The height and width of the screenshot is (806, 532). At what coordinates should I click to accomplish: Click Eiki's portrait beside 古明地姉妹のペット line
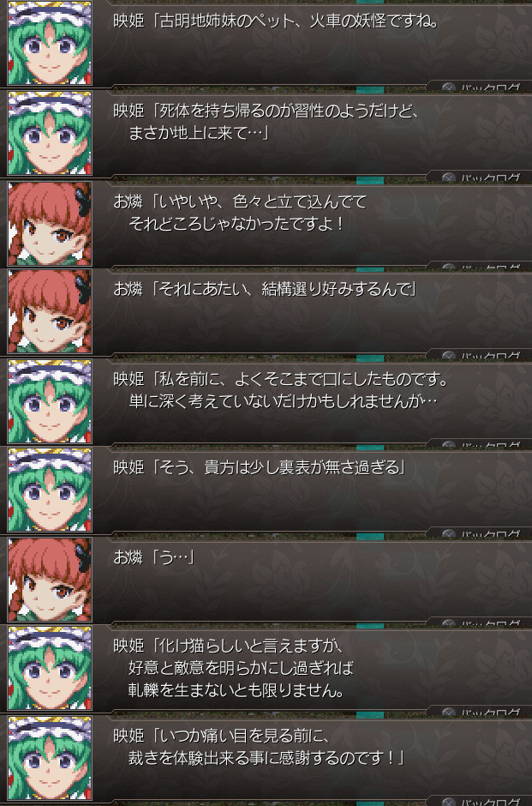tap(50, 43)
